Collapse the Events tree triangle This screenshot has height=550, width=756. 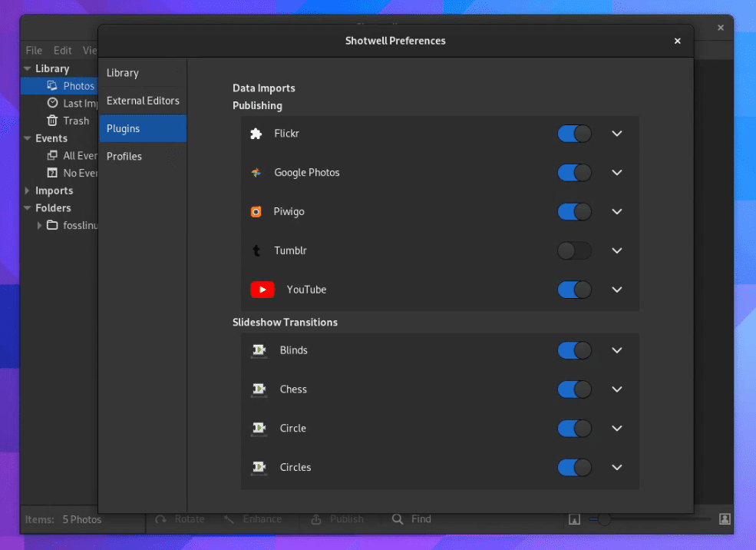pos(28,138)
